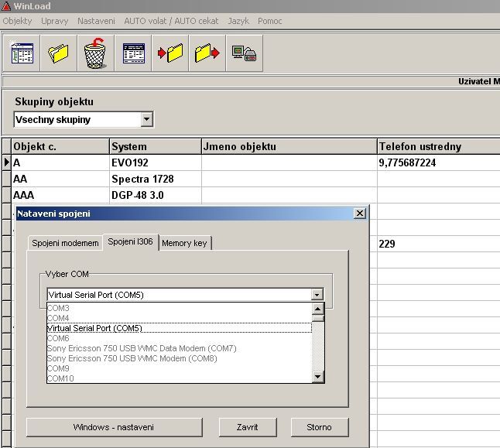Click the import into folder icon
This screenshot has width=500, height=448.
click(x=170, y=54)
